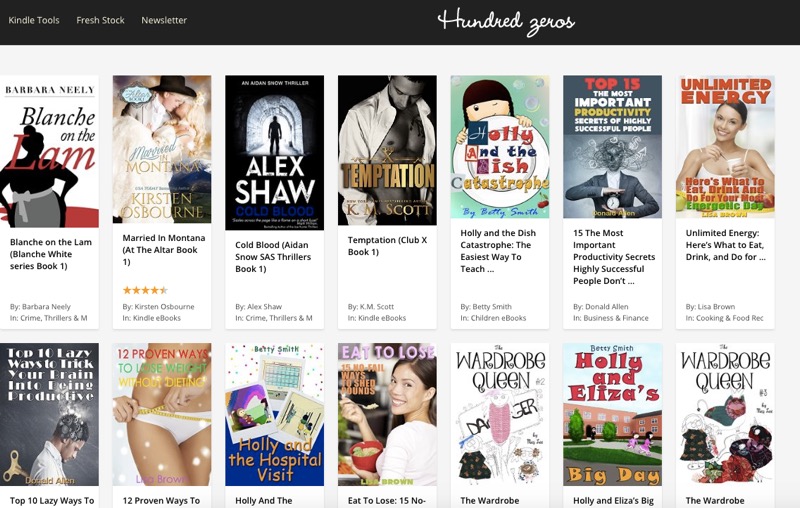Open the Newsletter link

click(x=164, y=20)
